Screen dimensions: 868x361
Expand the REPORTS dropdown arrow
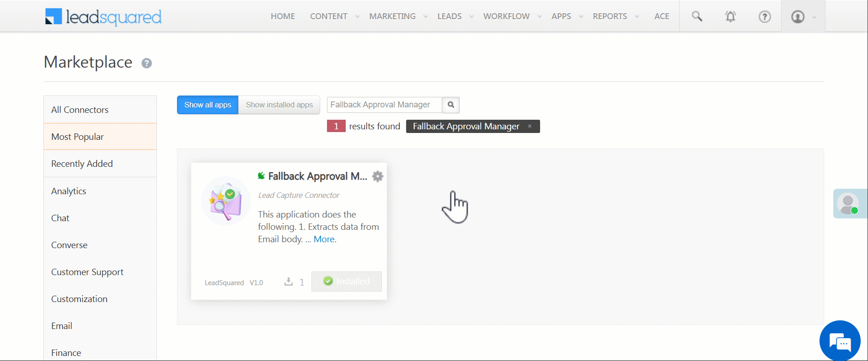[x=637, y=17]
